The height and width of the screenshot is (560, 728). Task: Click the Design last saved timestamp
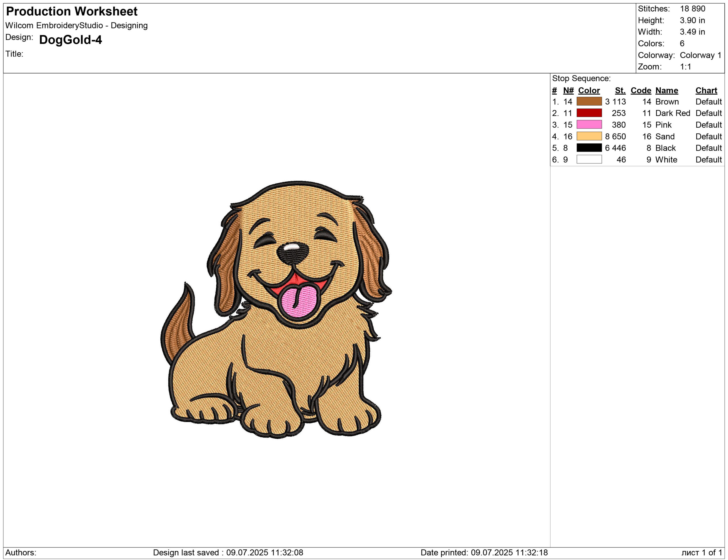(228, 553)
